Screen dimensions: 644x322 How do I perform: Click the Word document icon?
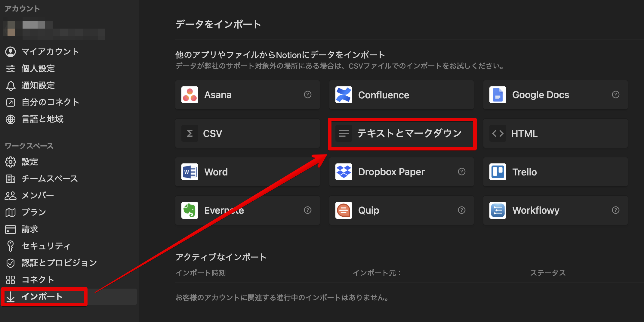tap(190, 172)
